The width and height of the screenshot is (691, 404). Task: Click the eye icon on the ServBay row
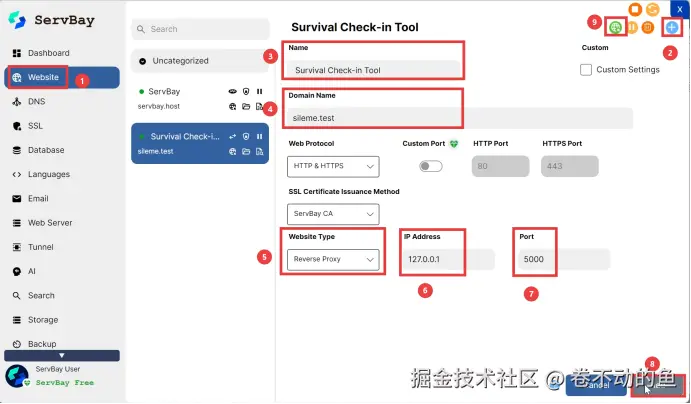point(232,92)
